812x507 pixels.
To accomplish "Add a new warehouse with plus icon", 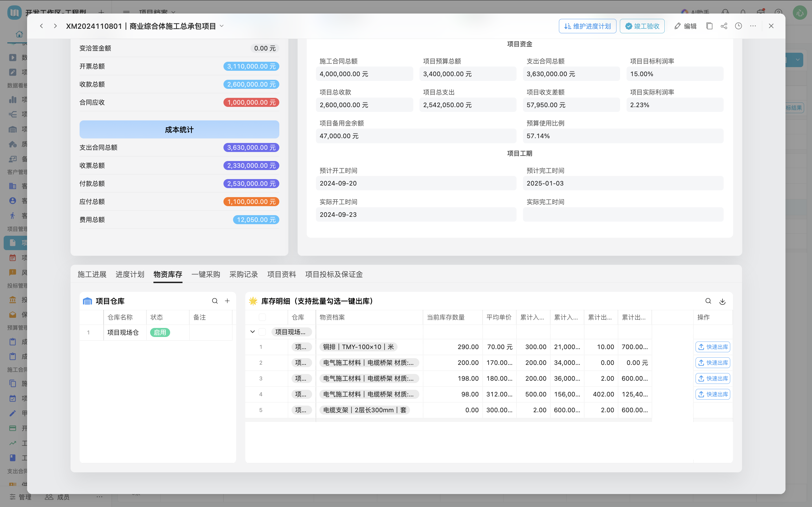I will [x=227, y=301].
